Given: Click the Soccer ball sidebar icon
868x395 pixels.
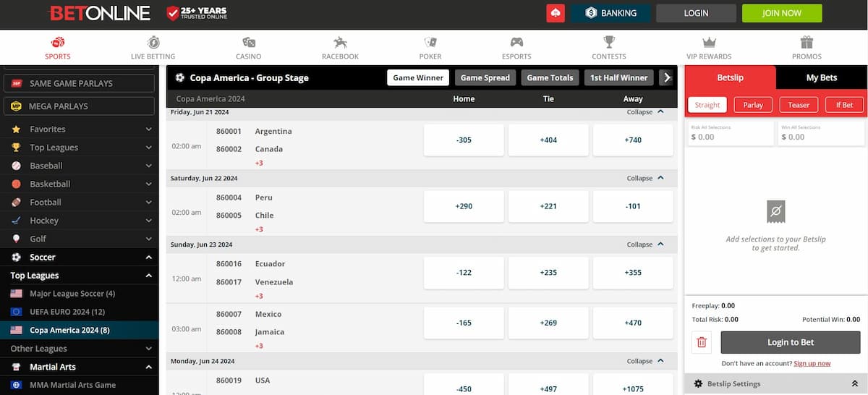Looking at the screenshot, I should point(16,257).
